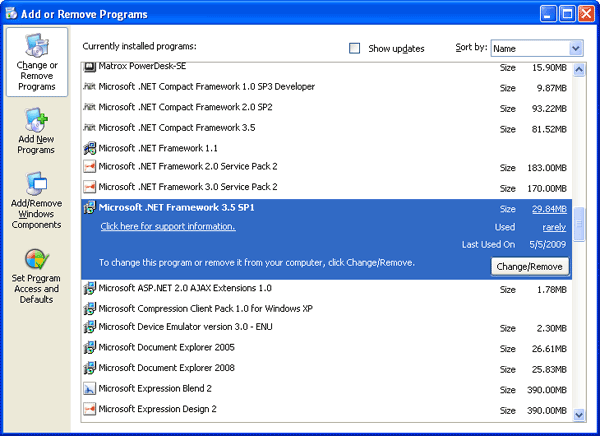Viewport: 600px width, 436px height.
Task: Click the 1.78MB size value
Action: 551,290
